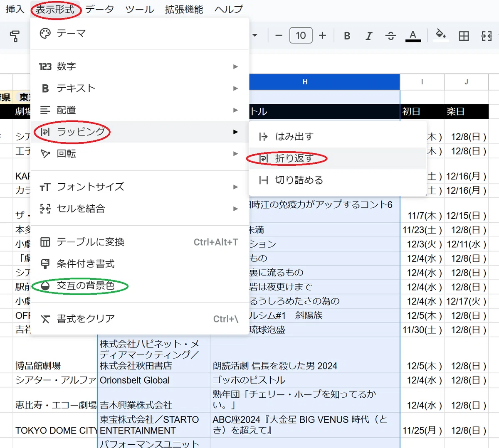499x448 pixels.
Task: Expand the 回転 submenu
Action: [140, 153]
